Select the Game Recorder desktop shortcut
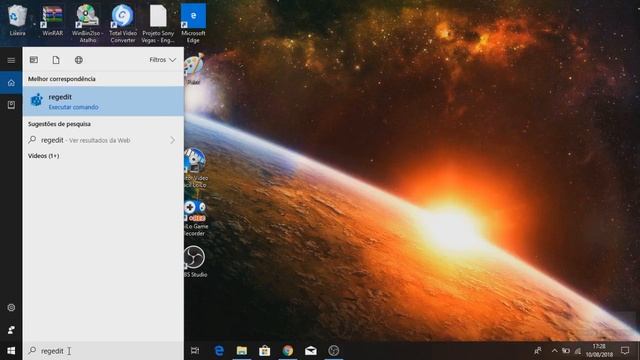640x360 pixels. tap(196, 218)
